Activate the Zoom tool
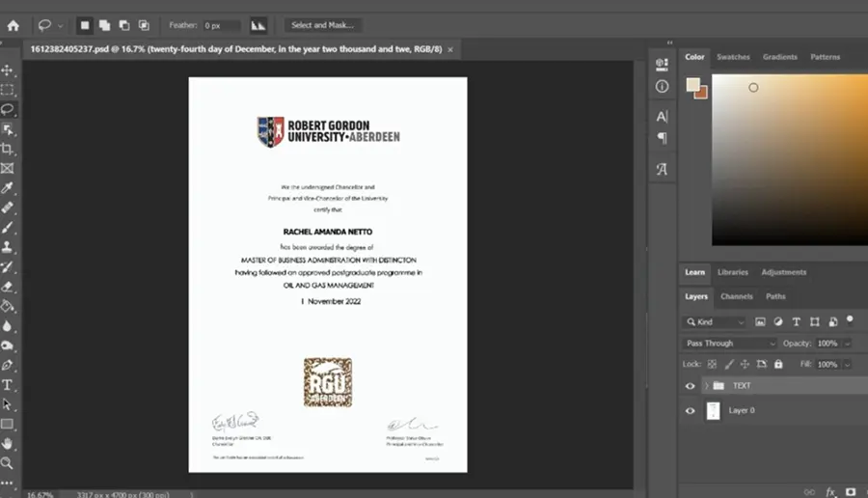 [x=7, y=463]
